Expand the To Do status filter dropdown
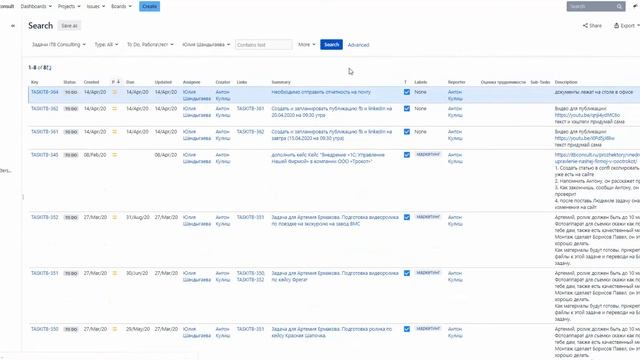Screen dimensions: 640x360 (150, 44)
